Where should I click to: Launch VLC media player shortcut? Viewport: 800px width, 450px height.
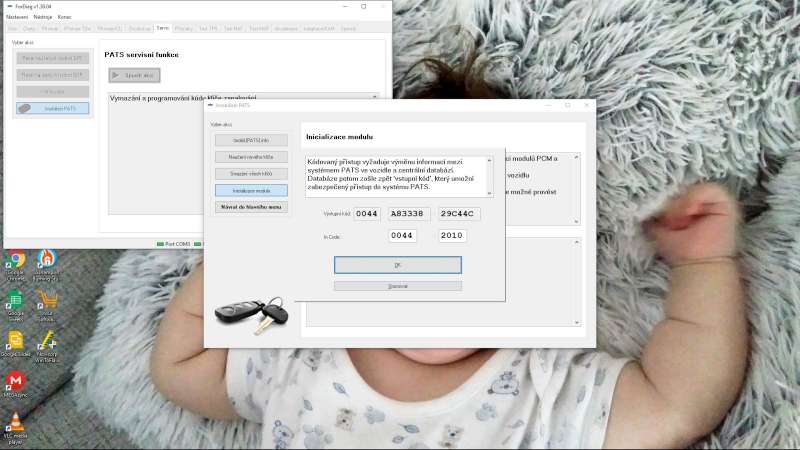[x=15, y=423]
